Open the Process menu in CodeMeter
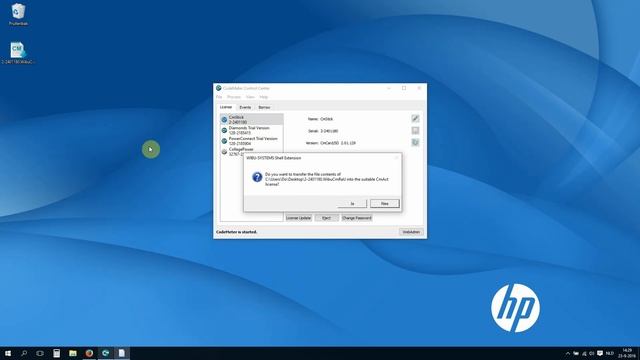The width and height of the screenshot is (640, 360). pos(234,97)
